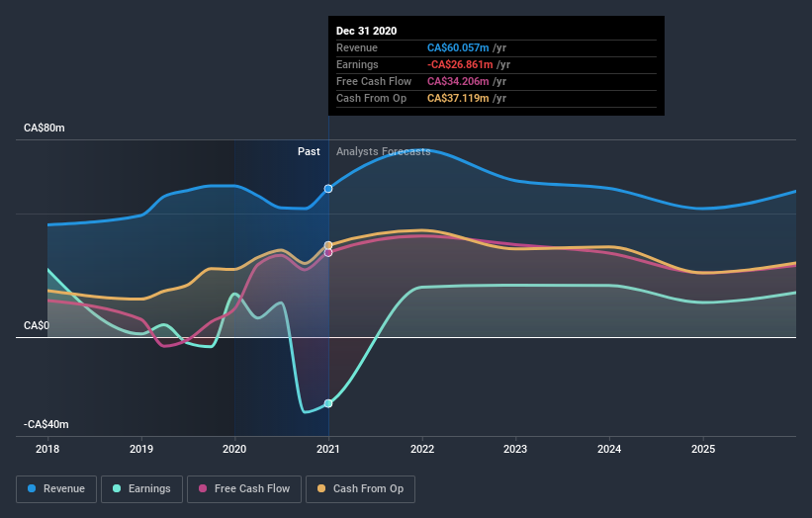Click the 2018 x-axis label

click(x=47, y=449)
